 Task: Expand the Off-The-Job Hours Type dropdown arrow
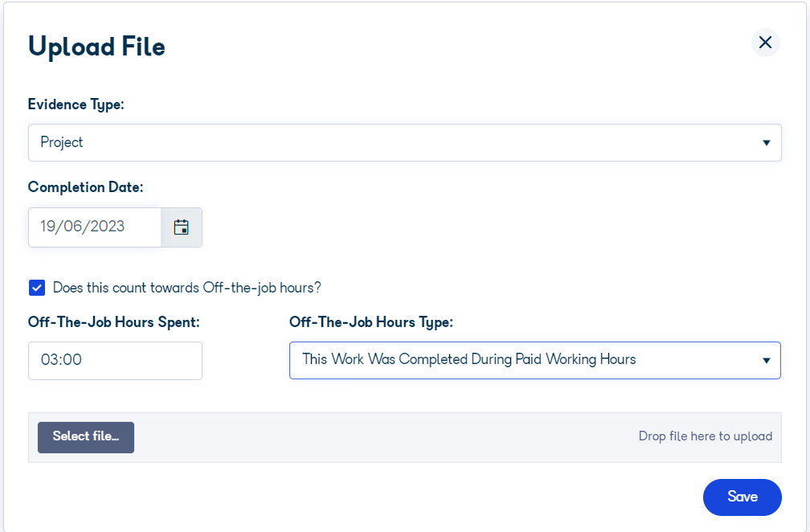766,361
